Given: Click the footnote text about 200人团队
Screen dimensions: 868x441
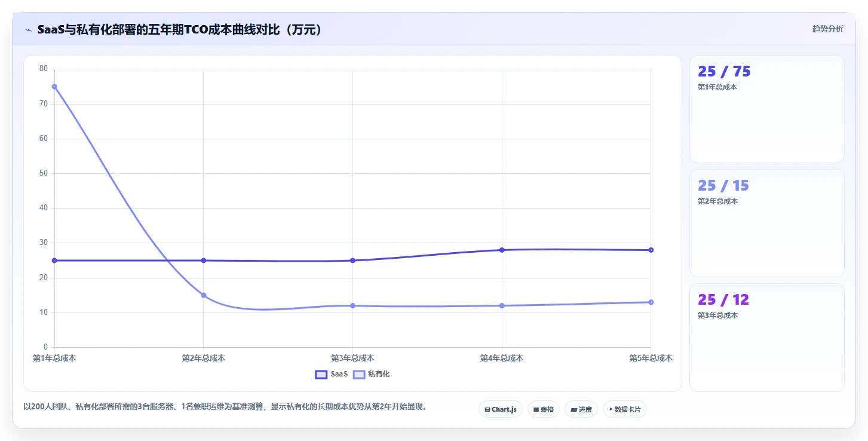Looking at the screenshot, I should click(x=225, y=407).
